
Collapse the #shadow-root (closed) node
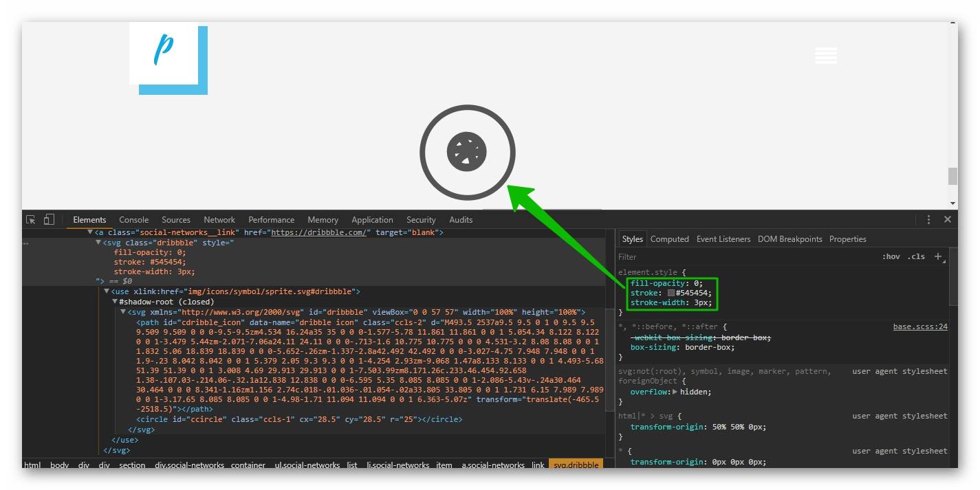pyautogui.click(x=115, y=302)
